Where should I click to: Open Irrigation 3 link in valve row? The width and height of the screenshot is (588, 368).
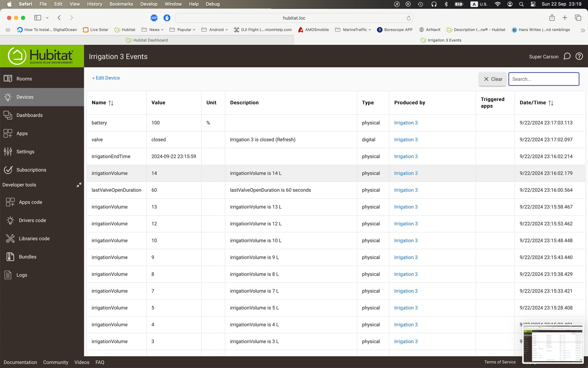406,140
